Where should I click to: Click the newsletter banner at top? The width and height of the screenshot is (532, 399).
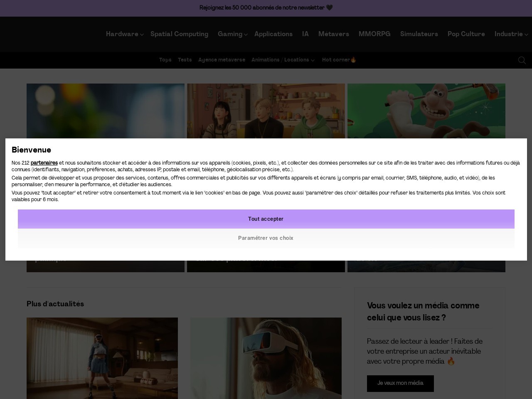tap(266, 8)
